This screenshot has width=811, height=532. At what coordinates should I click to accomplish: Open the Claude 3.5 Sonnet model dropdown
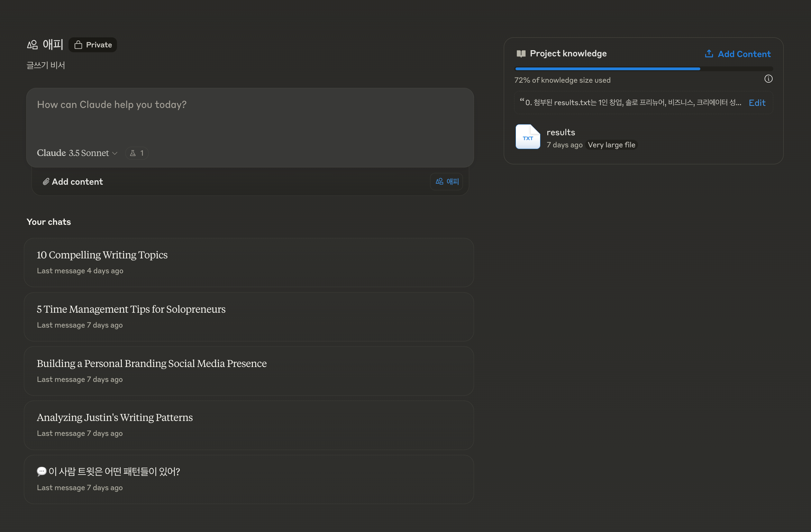(73, 153)
